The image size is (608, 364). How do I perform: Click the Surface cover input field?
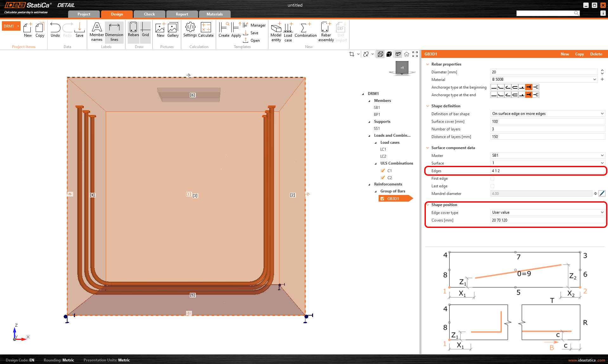coord(547,122)
